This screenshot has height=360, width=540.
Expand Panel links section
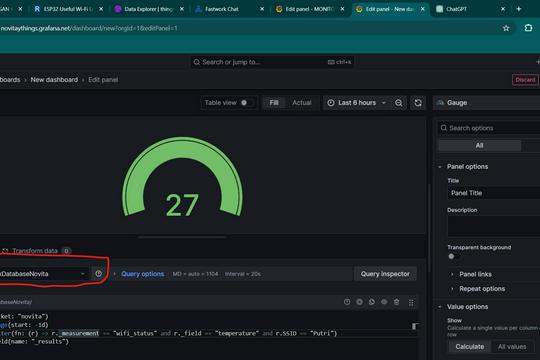pyautogui.click(x=475, y=275)
